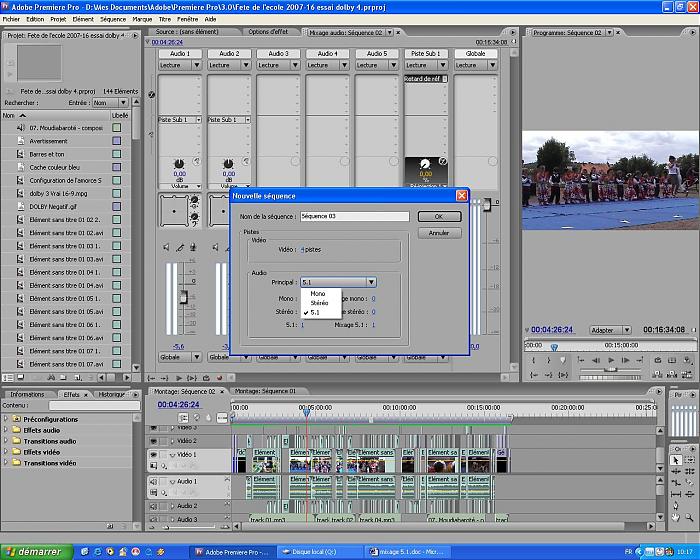This screenshot has height=560, width=700.
Task: Step back one frame in Program monitor
Action: point(596,360)
